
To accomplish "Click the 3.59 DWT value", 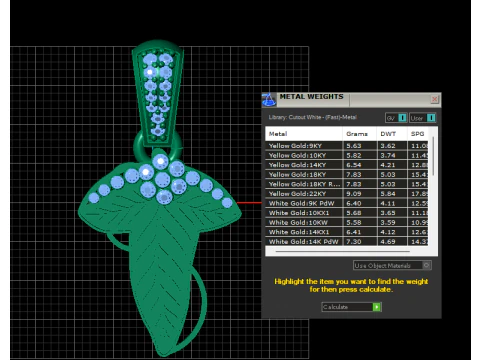I will pyautogui.click(x=388, y=222).
